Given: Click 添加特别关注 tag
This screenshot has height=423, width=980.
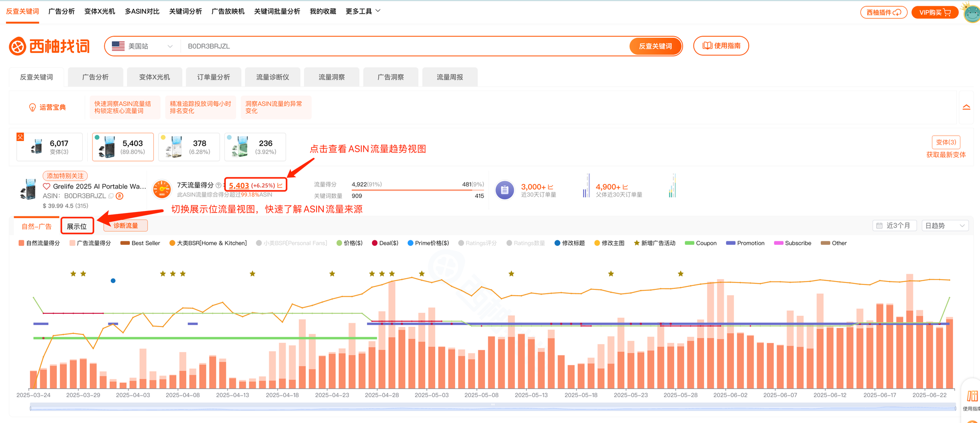Looking at the screenshot, I should point(65,176).
